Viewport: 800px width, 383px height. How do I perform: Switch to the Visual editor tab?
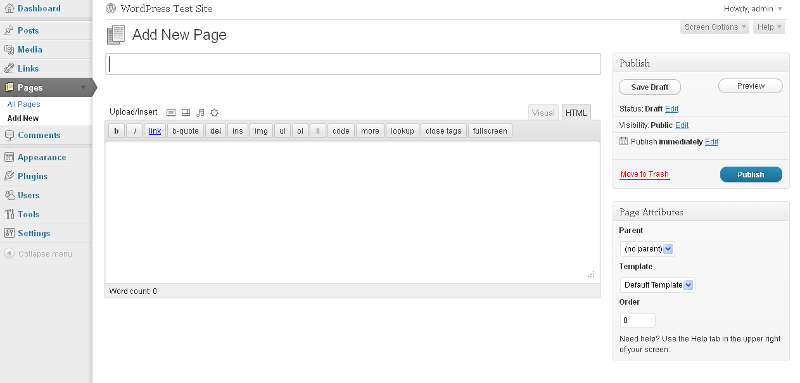pos(543,113)
